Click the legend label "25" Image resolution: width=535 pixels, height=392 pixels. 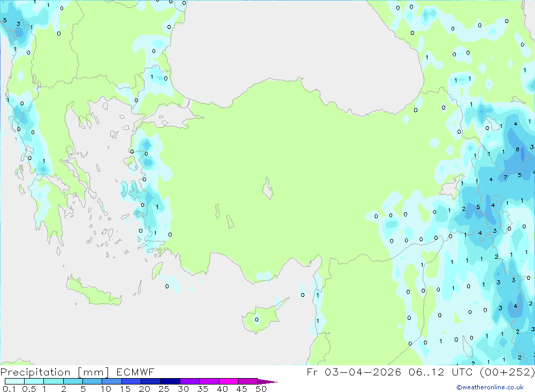click(x=164, y=389)
